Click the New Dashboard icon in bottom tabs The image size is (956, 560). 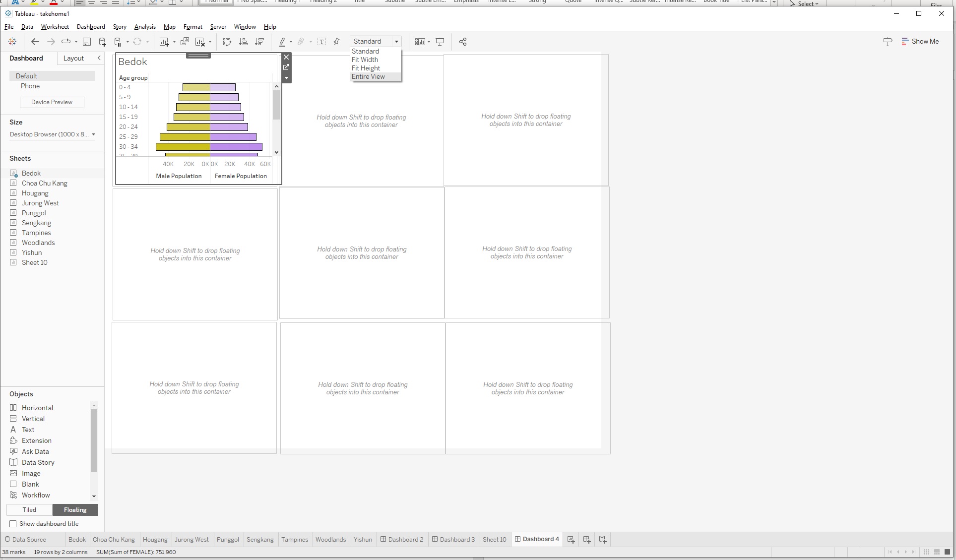(587, 539)
